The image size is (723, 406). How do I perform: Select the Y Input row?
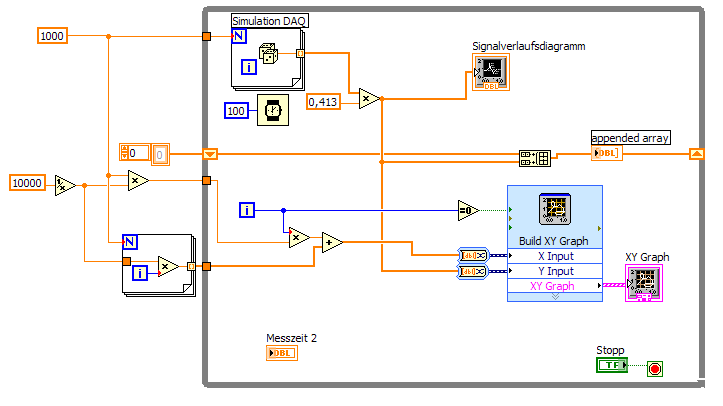point(555,271)
